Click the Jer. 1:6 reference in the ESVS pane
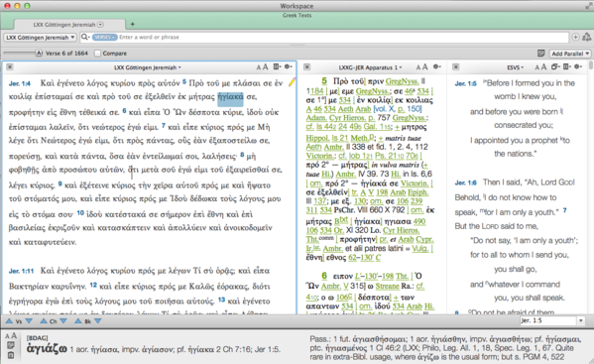The height and width of the screenshot is (364, 594). [465, 182]
